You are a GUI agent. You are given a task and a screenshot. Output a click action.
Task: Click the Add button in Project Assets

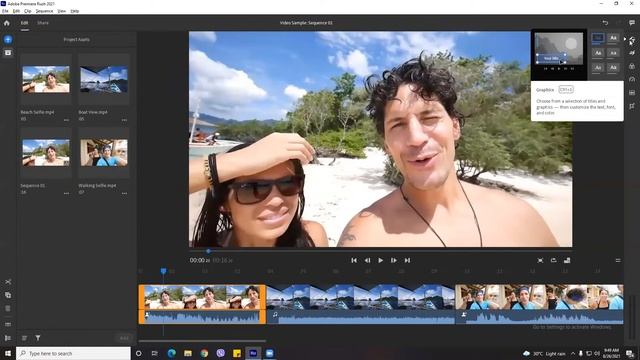tap(124, 338)
